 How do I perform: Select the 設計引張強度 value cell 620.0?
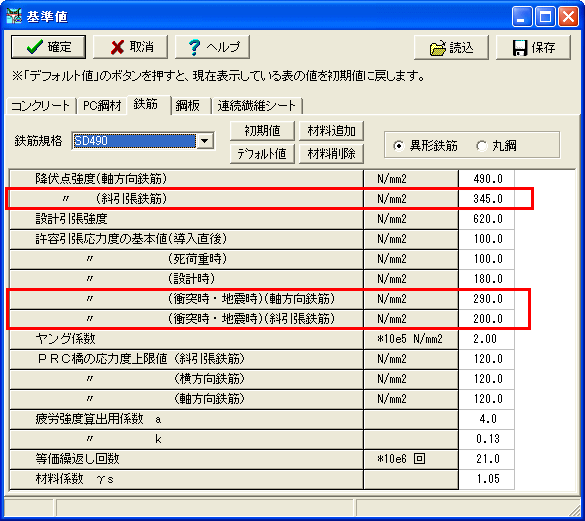pyautogui.click(x=486, y=219)
